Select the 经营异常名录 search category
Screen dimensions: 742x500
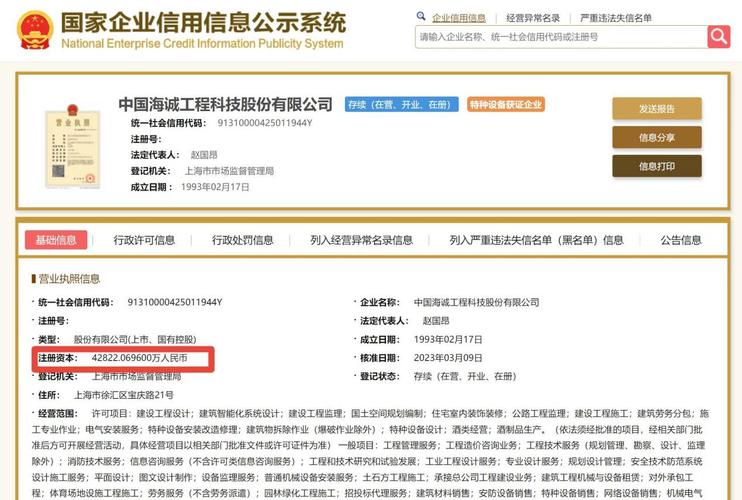click(x=533, y=18)
